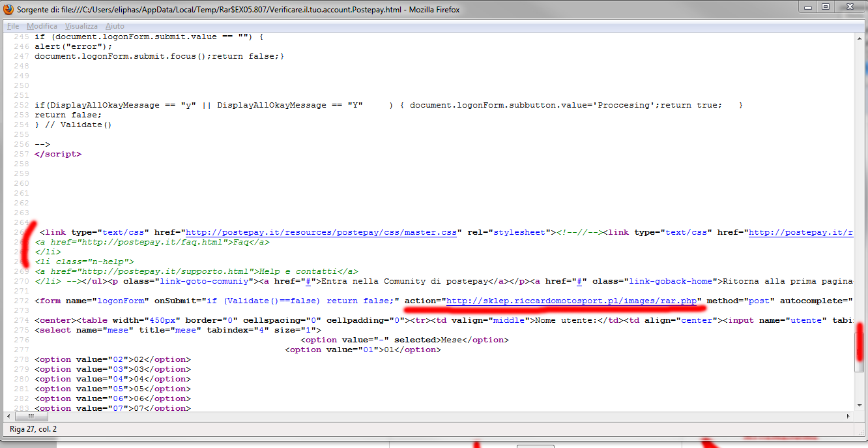Image resolution: width=868 pixels, height=448 pixels.
Task: Click the option 'Mese' selected line
Action: (x=405, y=340)
